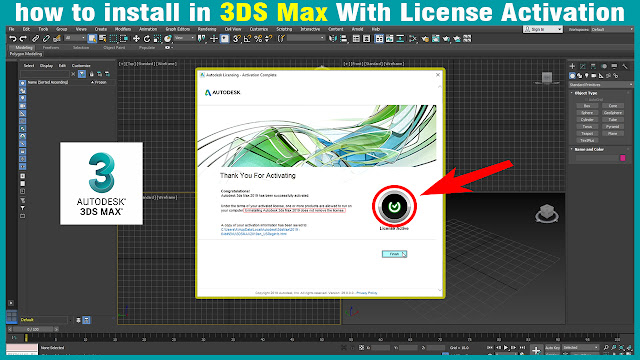Click the Finish button in activation dialog

pyautogui.click(x=394, y=254)
